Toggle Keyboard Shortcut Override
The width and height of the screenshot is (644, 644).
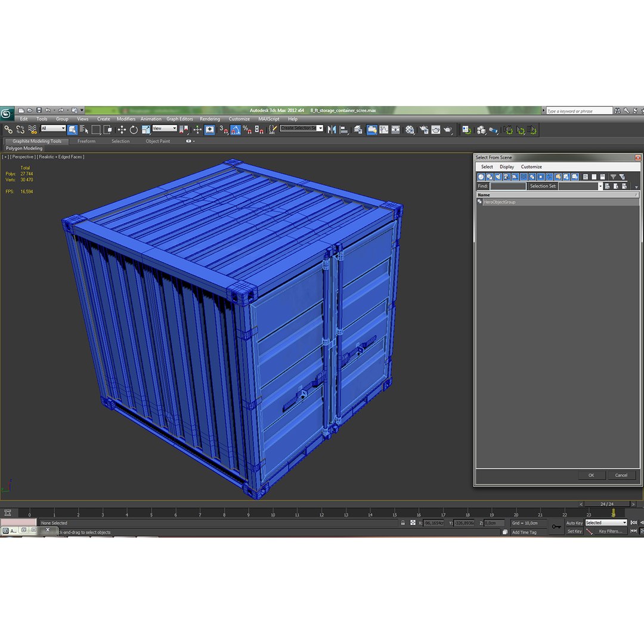click(x=209, y=130)
